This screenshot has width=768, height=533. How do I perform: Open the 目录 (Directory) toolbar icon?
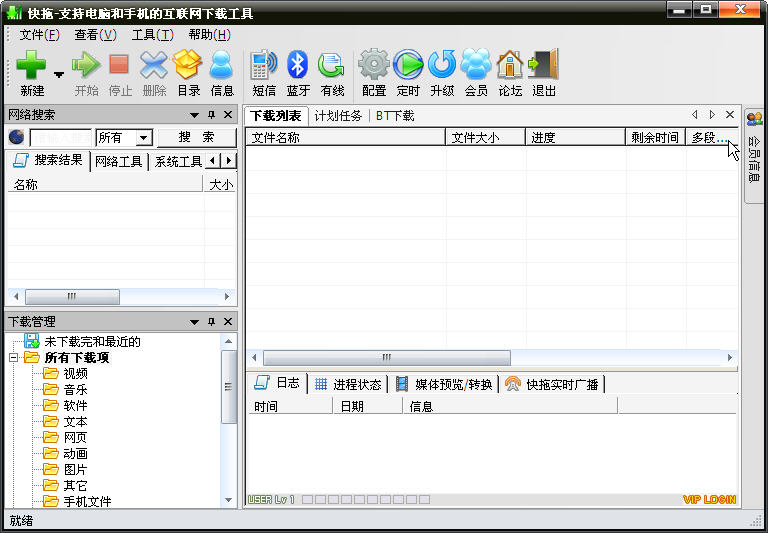[188, 66]
